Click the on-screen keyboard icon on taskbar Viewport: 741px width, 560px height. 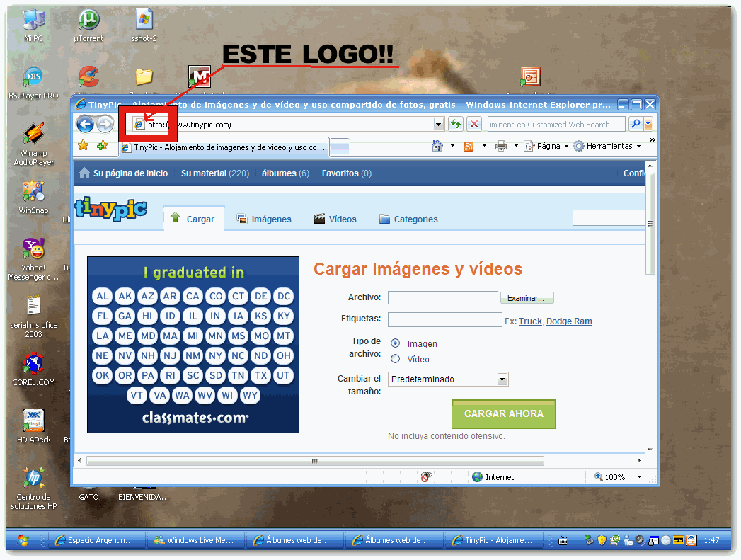coord(563,541)
